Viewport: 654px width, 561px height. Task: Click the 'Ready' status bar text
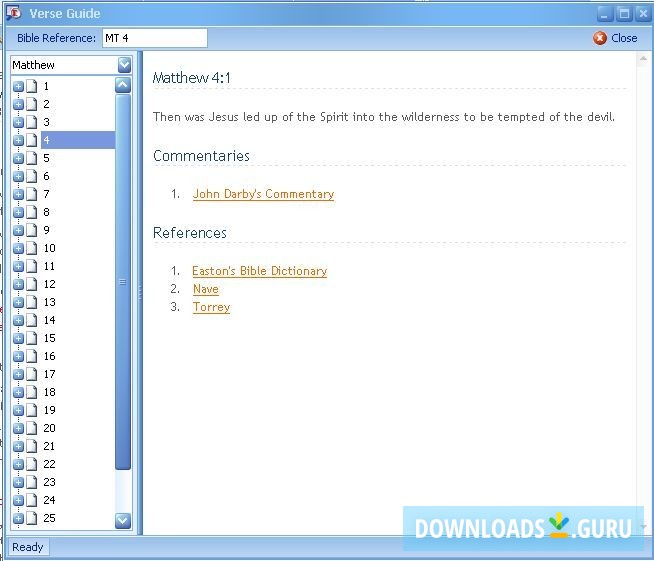click(28, 547)
